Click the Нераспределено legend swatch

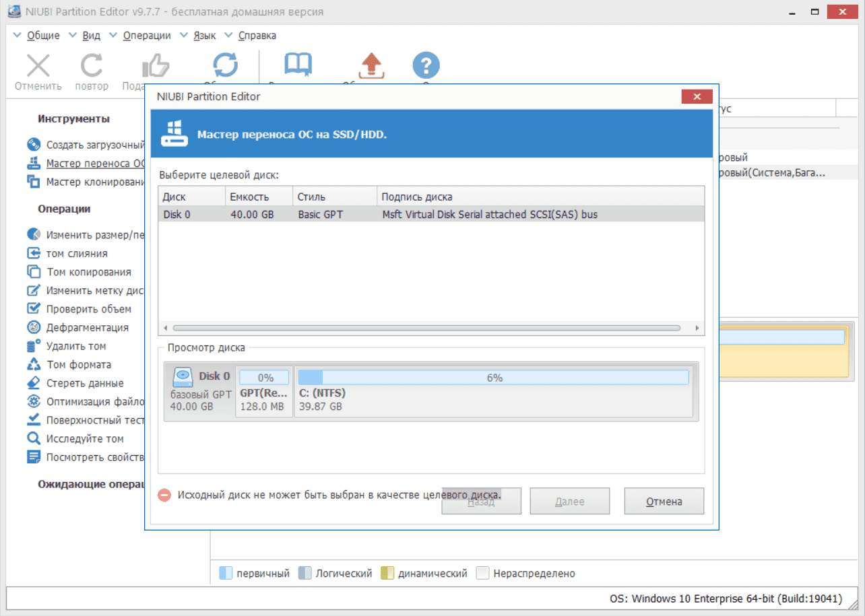pos(482,574)
